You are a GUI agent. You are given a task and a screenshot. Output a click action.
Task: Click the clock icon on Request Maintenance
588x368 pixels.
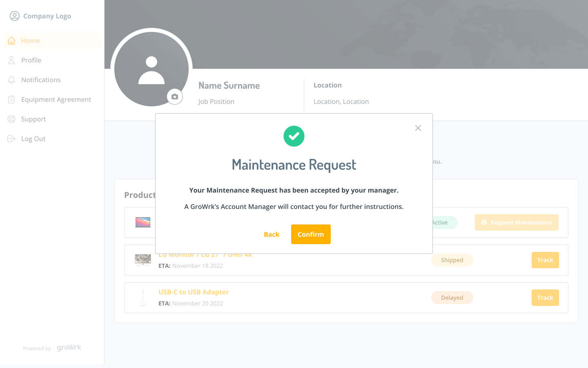click(484, 222)
